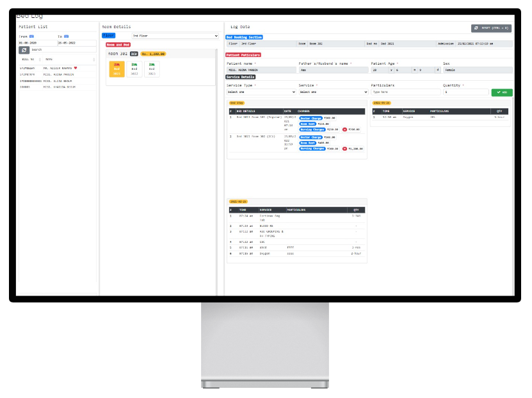The height and width of the screenshot is (398, 532).
Task: Expand the Service select dropdown
Action: click(x=333, y=92)
